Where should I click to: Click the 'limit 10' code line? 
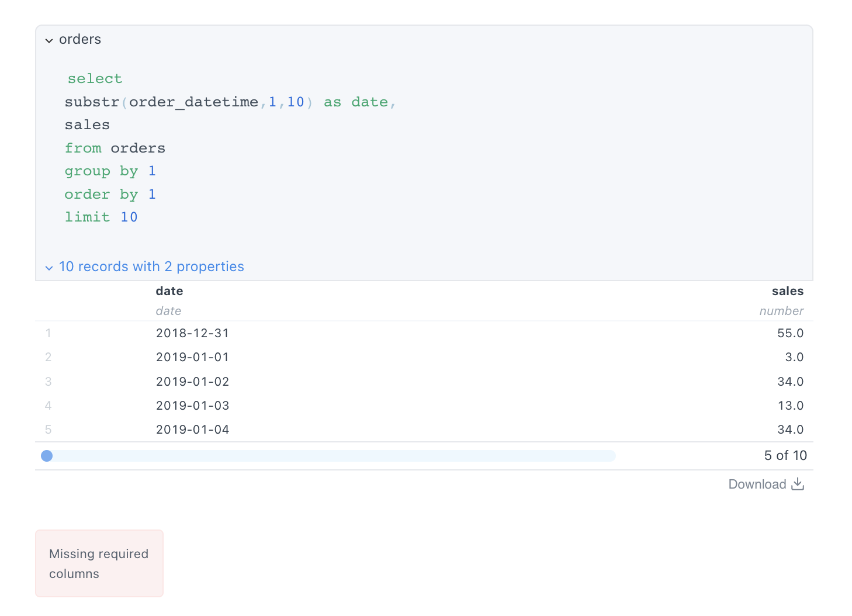pyautogui.click(x=101, y=217)
